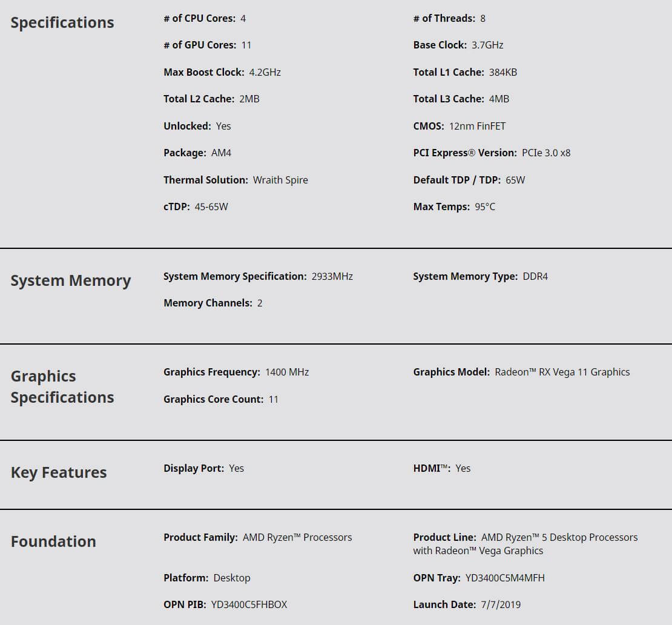Select the Thermal Solution Wraith Spire text
This screenshot has width=672, height=625.
[280, 180]
